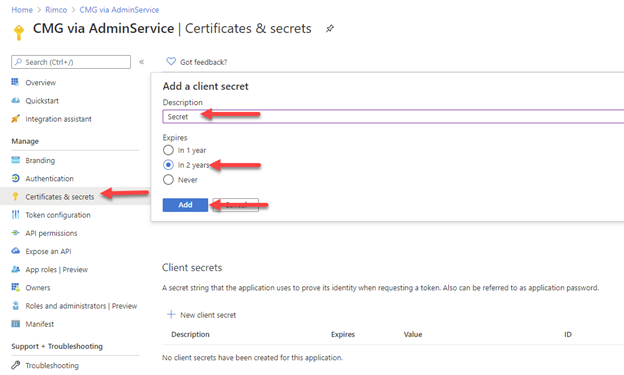
Task: Open Roles and administrators | Preview
Action: [x=81, y=306]
